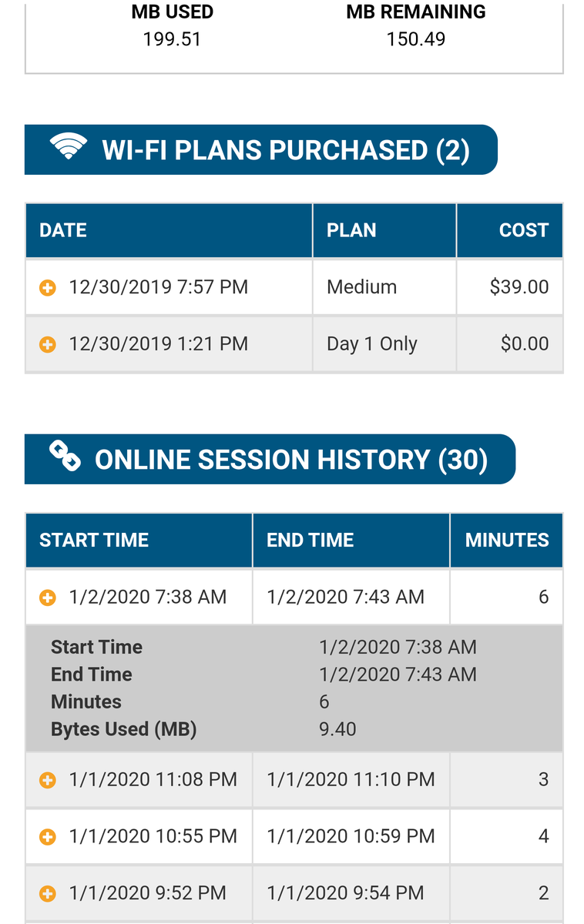
Task: Click the ONLINE SESSION HISTORY (30) heading
Action: coord(291,460)
